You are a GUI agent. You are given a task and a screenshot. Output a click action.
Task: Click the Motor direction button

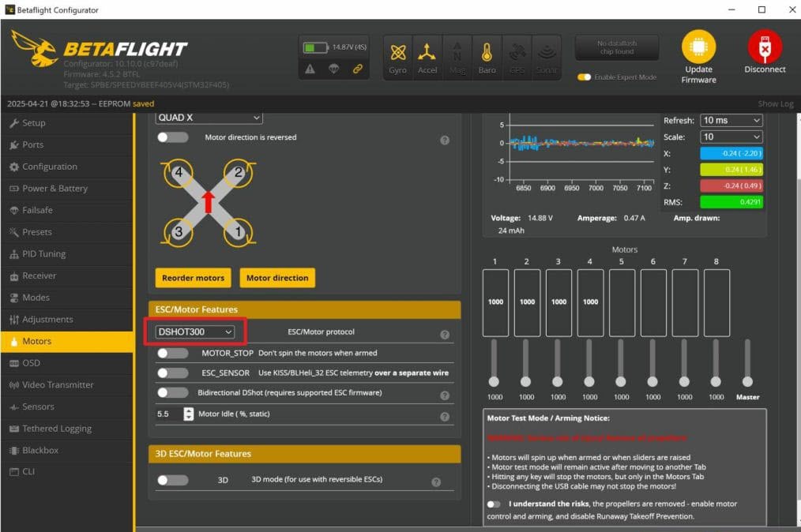[277, 279]
